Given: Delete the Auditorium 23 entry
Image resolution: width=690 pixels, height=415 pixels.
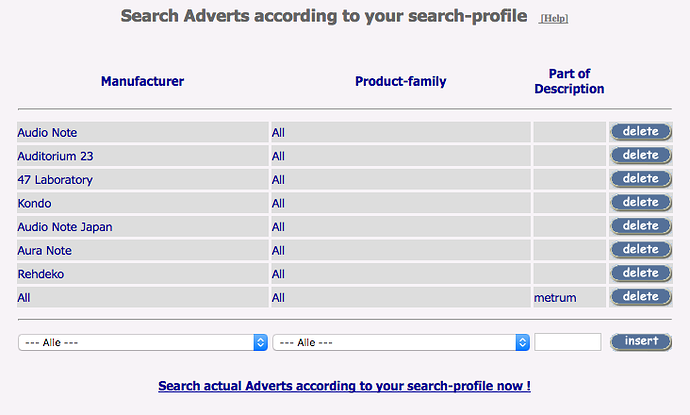Looking at the screenshot, I should pyautogui.click(x=641, y=155).
